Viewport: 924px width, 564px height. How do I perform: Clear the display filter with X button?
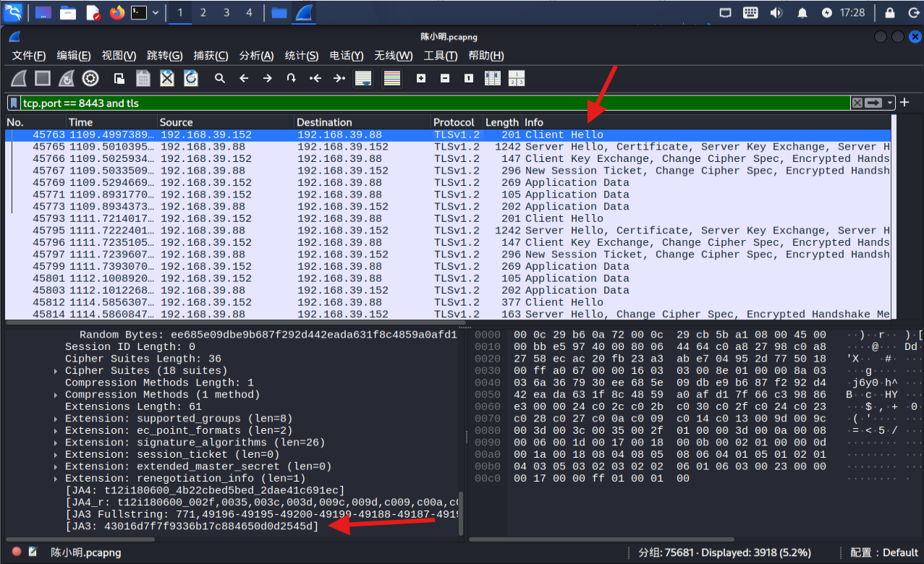tap(857, 103)
